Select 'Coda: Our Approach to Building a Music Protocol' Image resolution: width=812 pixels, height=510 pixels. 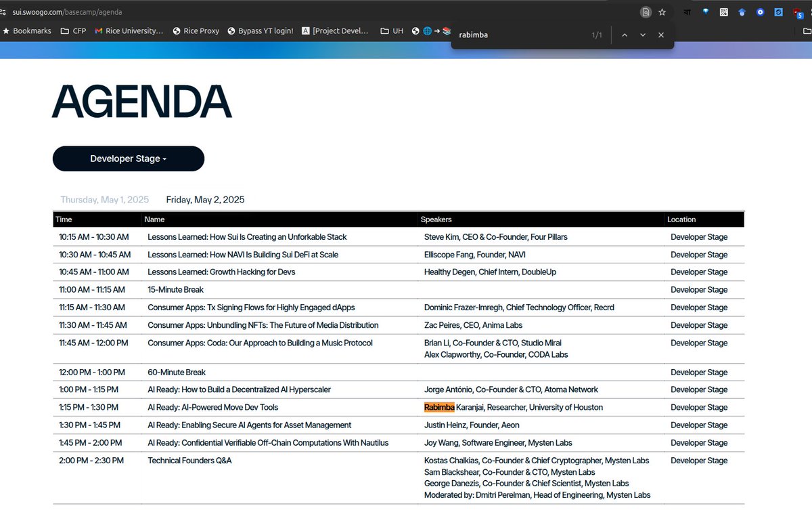point(261,343)
